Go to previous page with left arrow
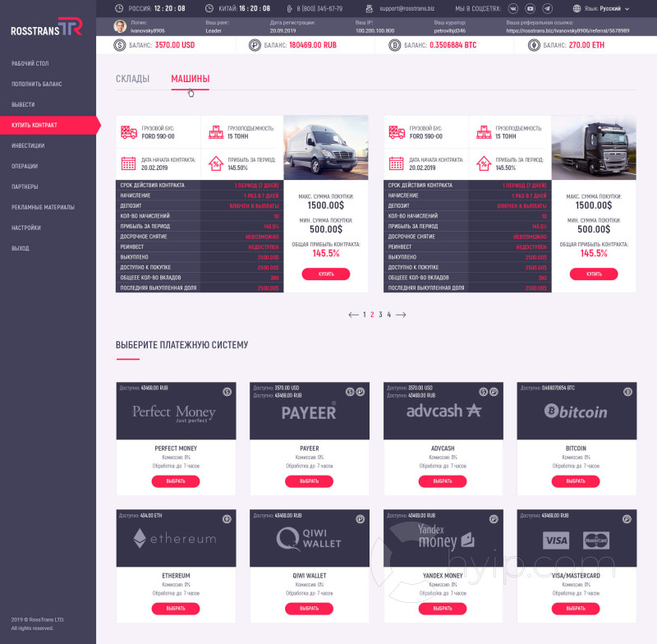The image size is (657, 644). 353,315
